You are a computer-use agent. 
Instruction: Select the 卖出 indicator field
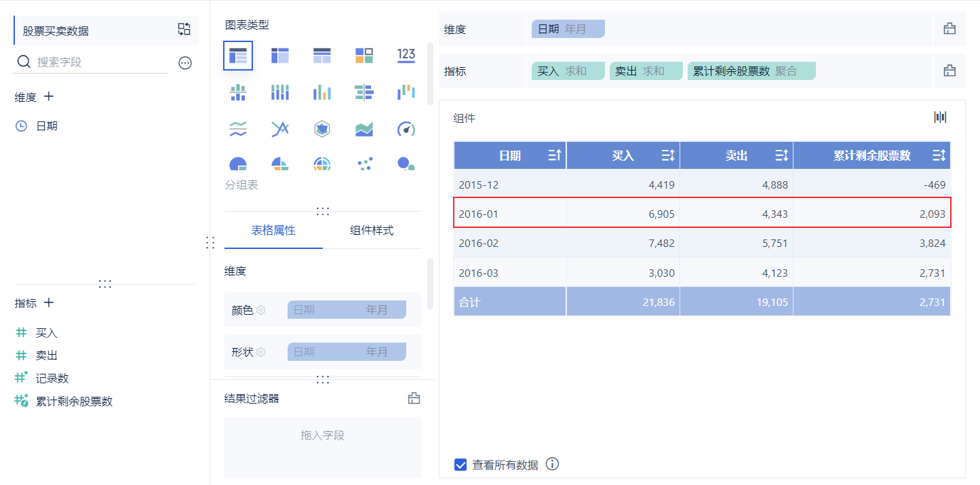click(47, 355)
